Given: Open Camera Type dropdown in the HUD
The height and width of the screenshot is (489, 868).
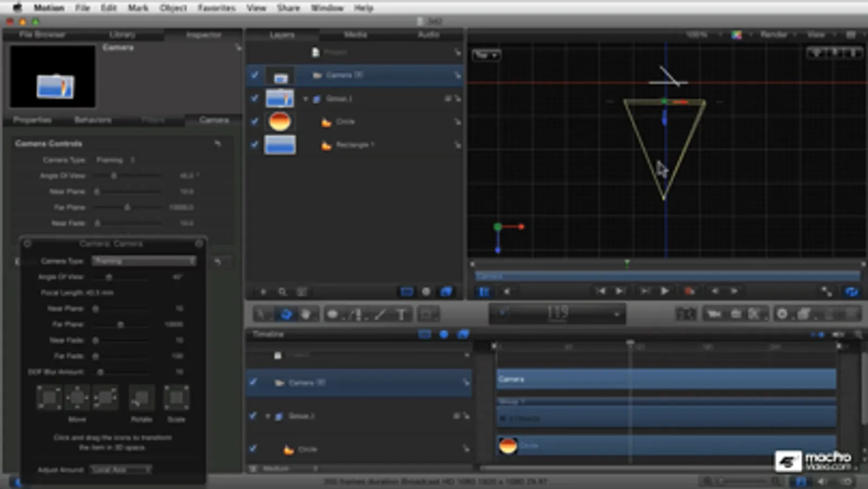Looking at the screenshot, I should pyautogui.click(x=144, y=261).
